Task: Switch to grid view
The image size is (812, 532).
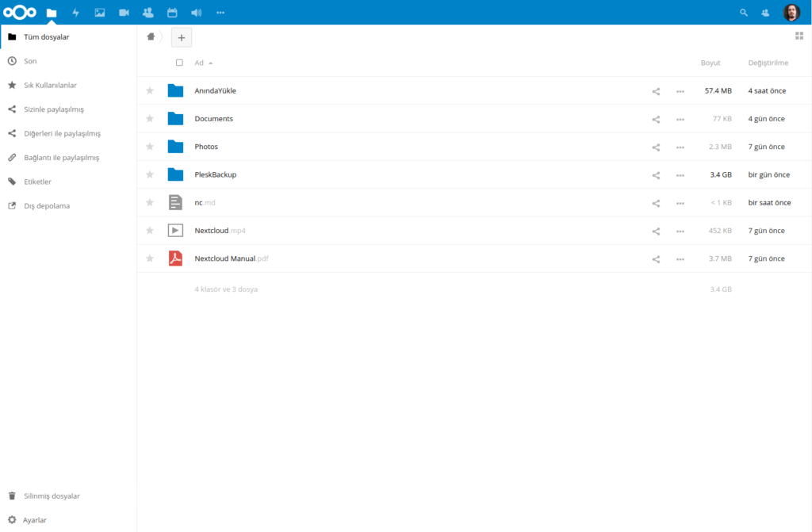Action: point(799,36)
